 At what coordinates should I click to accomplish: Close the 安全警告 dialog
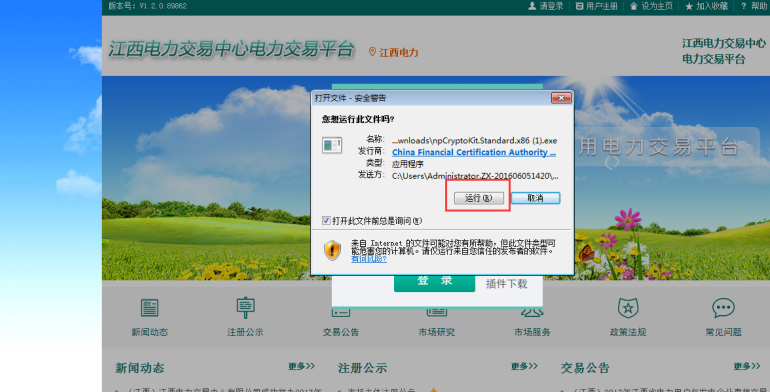(561, 98)
